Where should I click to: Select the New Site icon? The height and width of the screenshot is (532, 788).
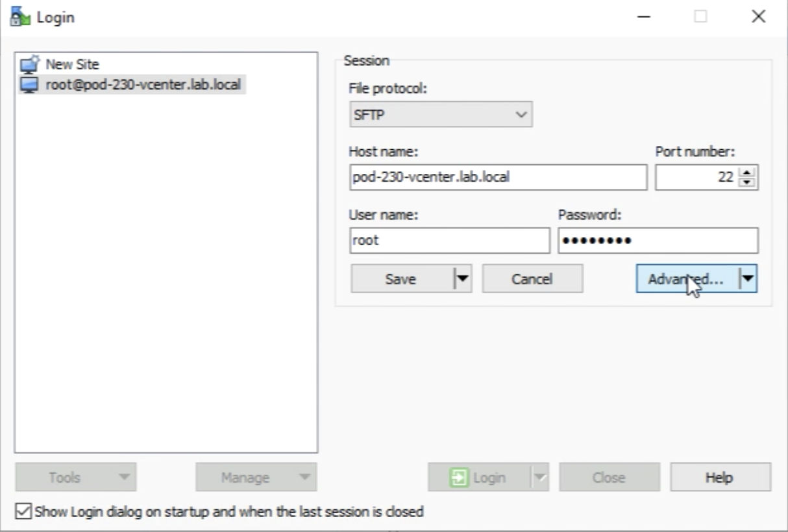tap(30, 65)
